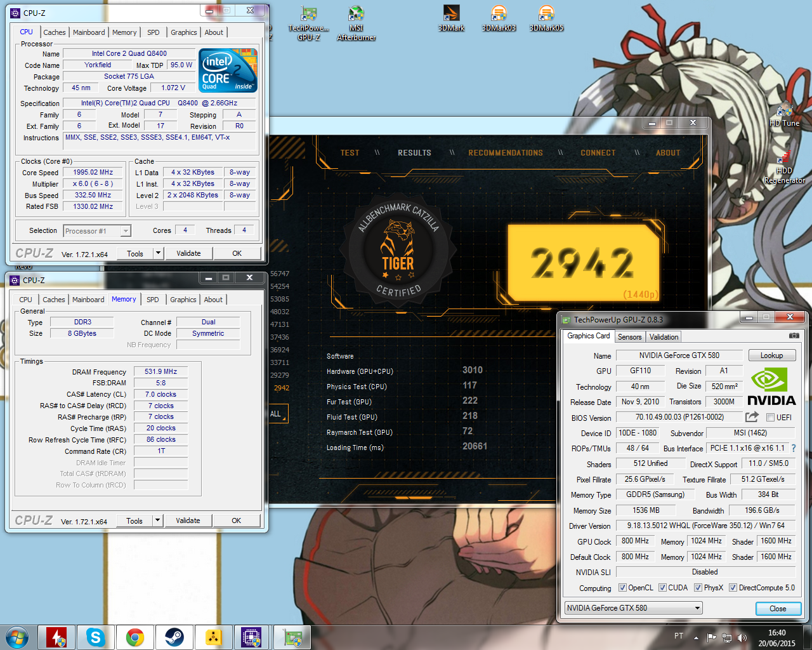The image size is (812, 650).
Task: Open the GPU-Z taskbar icon
Action: pos(292,637)
